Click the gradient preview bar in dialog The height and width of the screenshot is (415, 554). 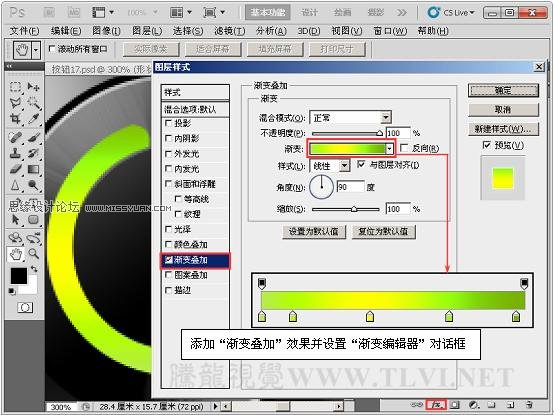[347, 149]
